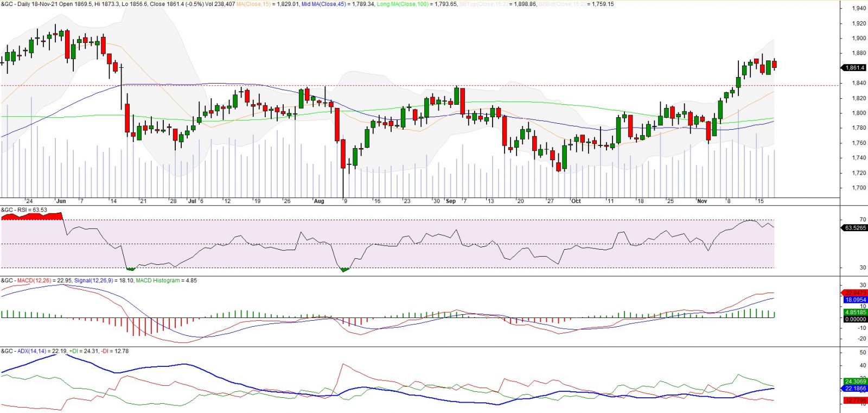This screenshot has width=868, height=413.
Task: Click the 70 level on RSI axis
Action: [x=863, y=219]
